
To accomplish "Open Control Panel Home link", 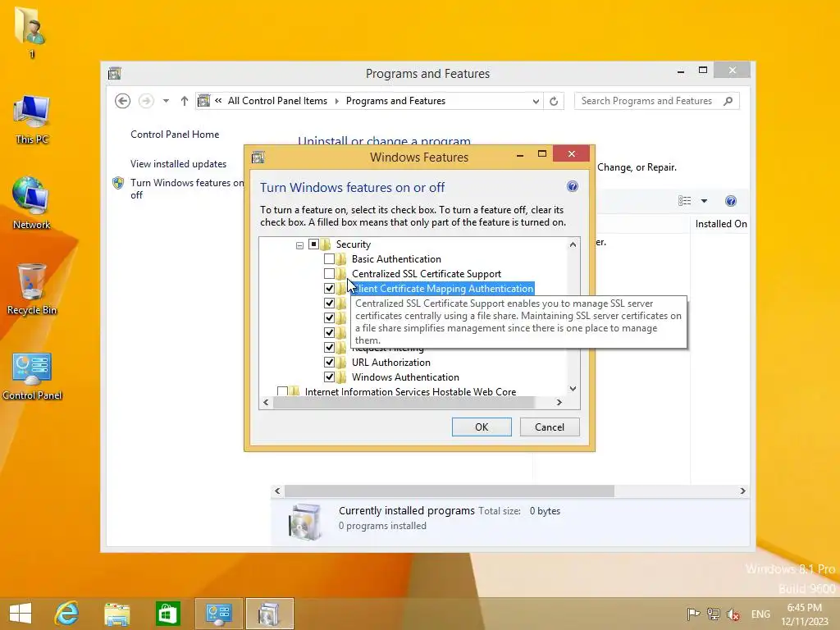I will pyautogui.click(x=175, y=135).
